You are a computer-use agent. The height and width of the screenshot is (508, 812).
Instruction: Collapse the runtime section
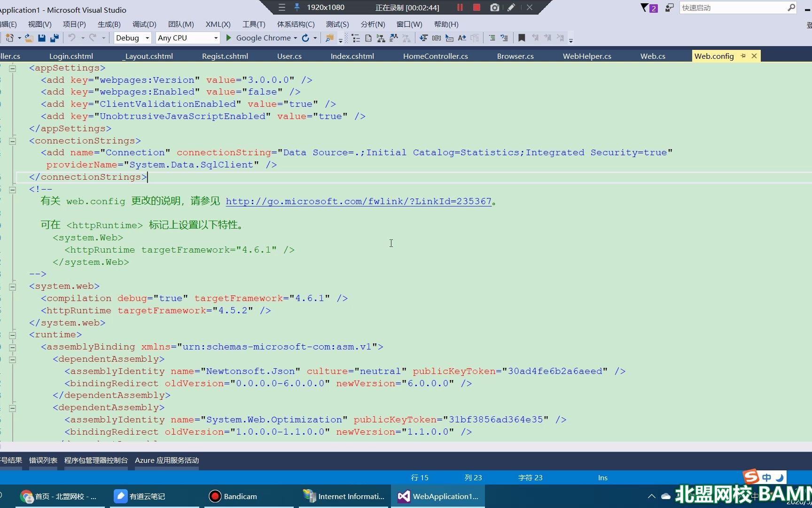pos(13,335)
